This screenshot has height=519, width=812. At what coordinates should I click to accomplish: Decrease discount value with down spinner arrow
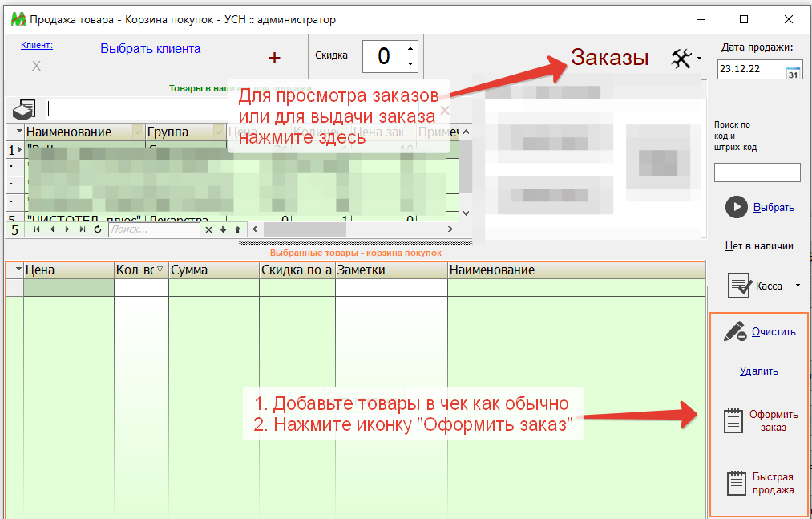(410, 64)
